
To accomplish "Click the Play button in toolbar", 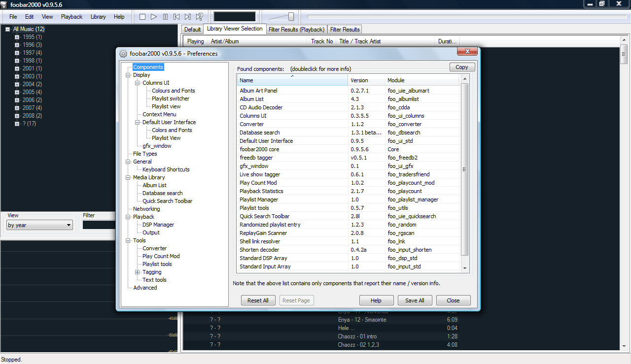I will tap(154, 17).
